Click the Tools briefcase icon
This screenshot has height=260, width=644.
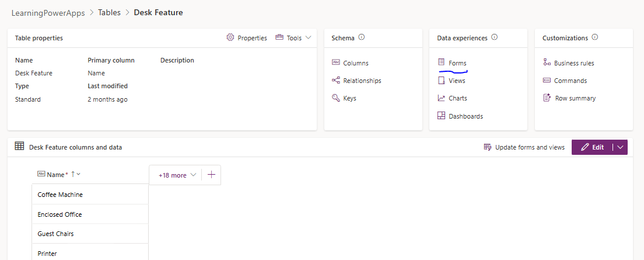tap(279, 37)
